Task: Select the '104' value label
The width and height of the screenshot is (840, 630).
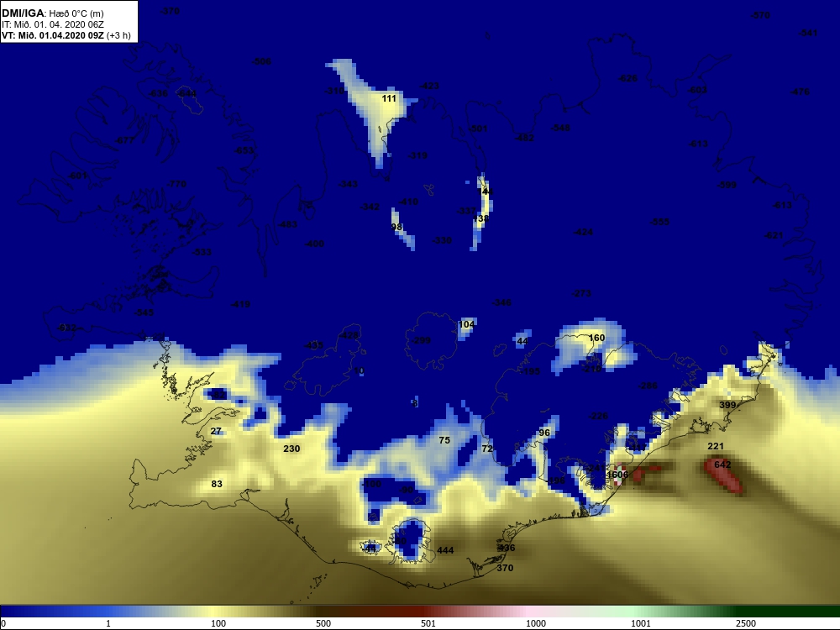Action: [466, 324]
